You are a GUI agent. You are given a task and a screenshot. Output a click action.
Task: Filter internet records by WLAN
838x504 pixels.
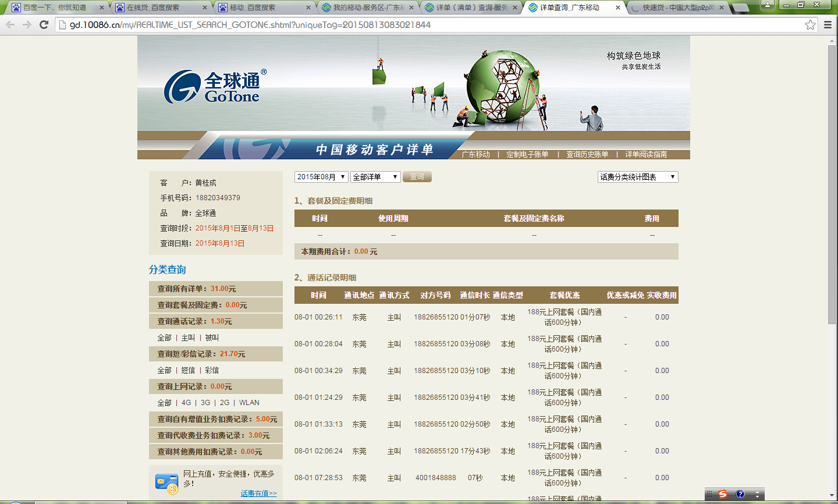tap(249, 403)
